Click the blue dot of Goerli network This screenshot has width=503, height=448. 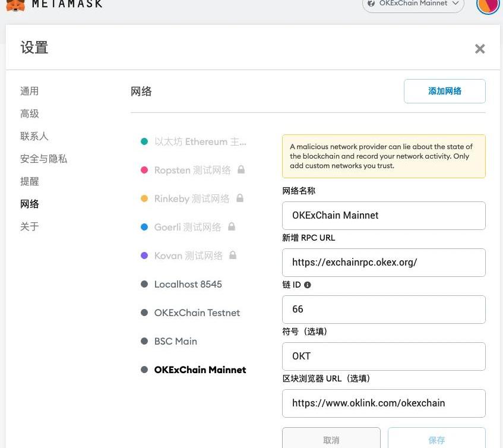[x=144, y=227]
